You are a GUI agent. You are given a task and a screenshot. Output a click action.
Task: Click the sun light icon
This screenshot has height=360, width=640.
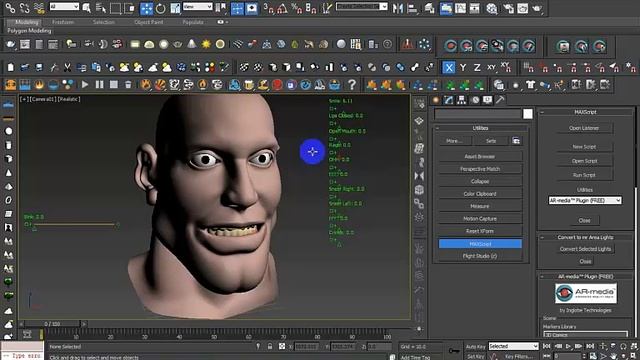pos(206,44)
